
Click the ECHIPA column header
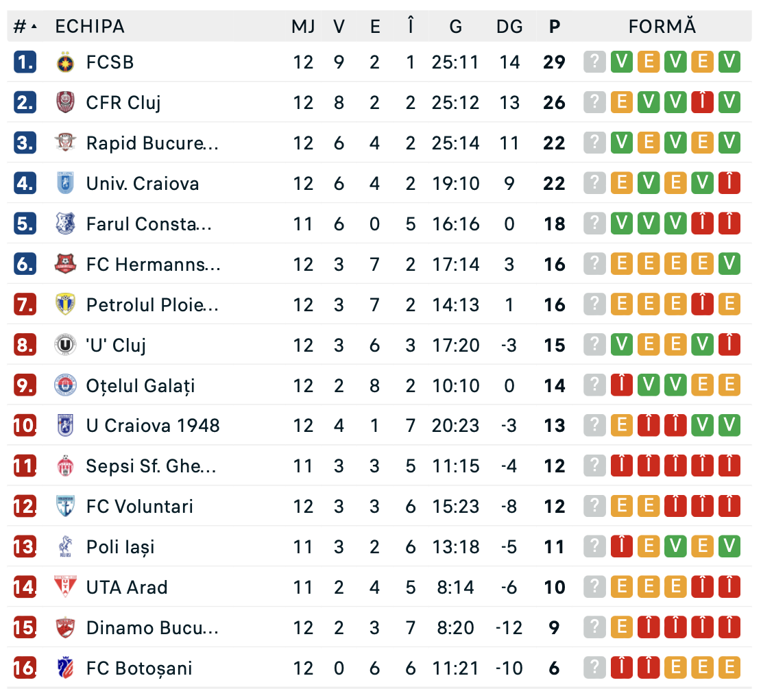click(90, 27)
